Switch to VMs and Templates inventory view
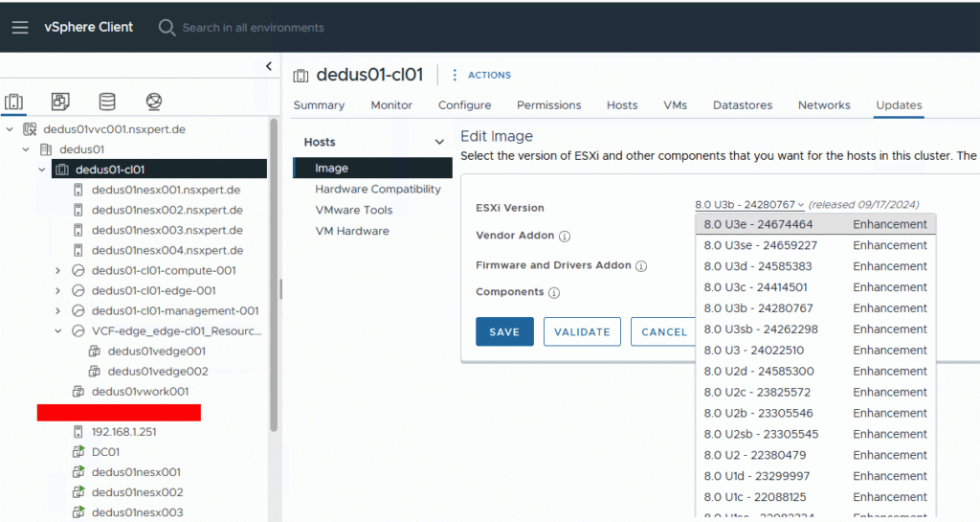 coord(60,102)
